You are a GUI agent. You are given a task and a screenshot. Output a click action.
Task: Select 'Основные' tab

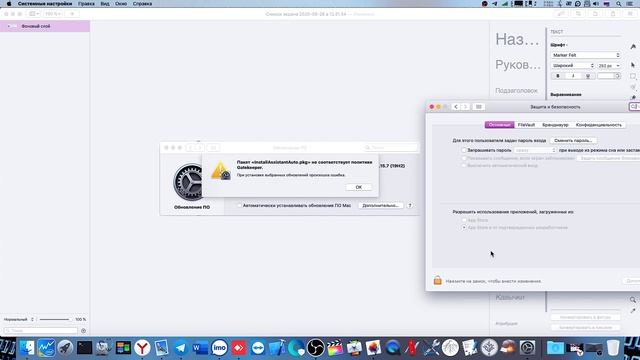(500, 125)
